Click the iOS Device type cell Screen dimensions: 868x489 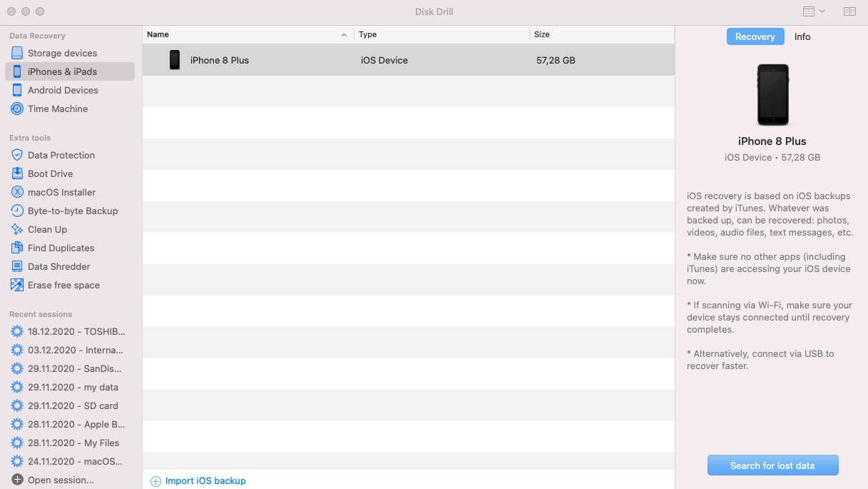pyautogui.click(x=384, y=60)
